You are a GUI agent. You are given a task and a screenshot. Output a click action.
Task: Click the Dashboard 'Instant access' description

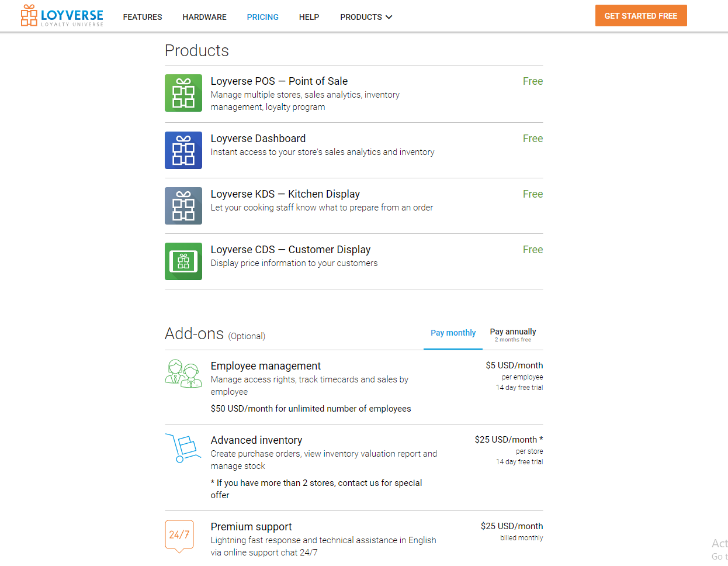pyautogui.click(x=323, y=152)
